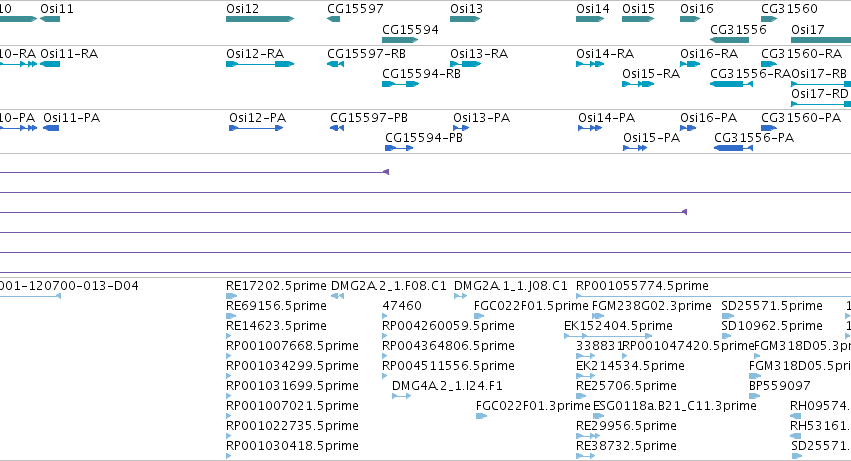851x461 pixels.
Task: Select the Osi14-RA transcript arrows
Action: (590, 64)
